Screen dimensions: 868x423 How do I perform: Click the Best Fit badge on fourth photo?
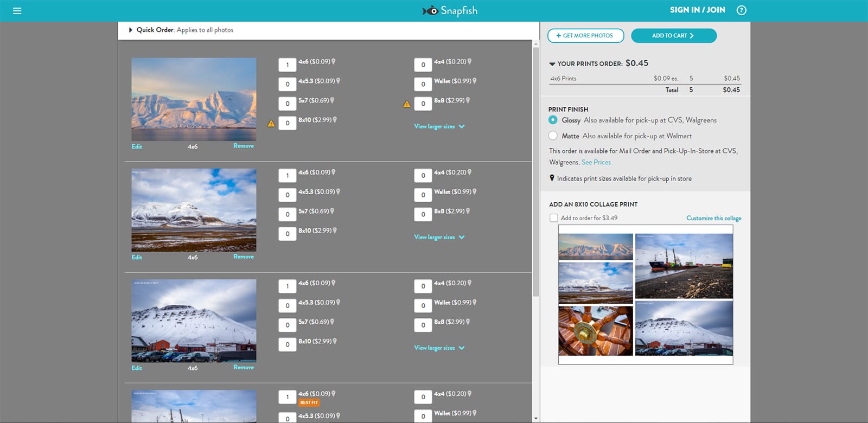309,402
